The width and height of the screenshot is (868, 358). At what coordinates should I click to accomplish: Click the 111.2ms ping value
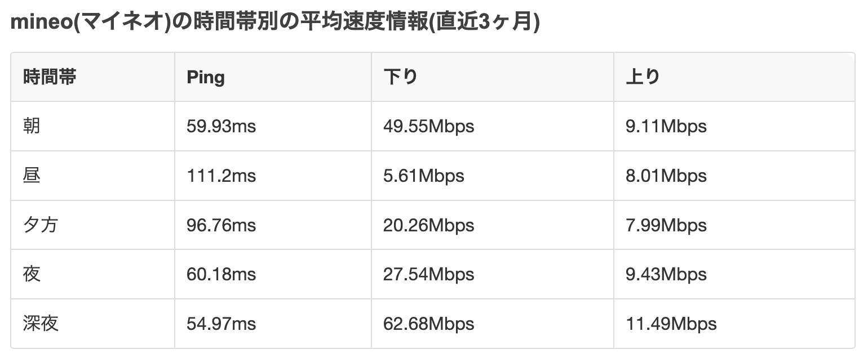(x=221, y=176)
